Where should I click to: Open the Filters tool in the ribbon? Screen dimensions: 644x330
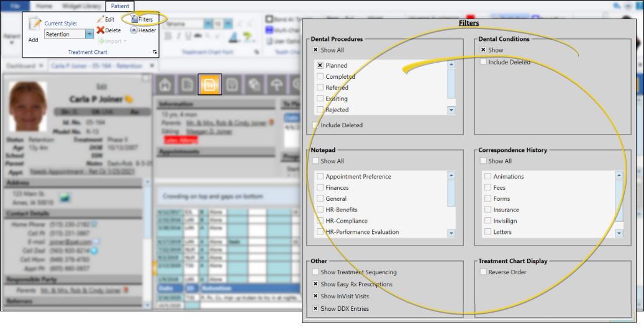[x=141, y=19]
